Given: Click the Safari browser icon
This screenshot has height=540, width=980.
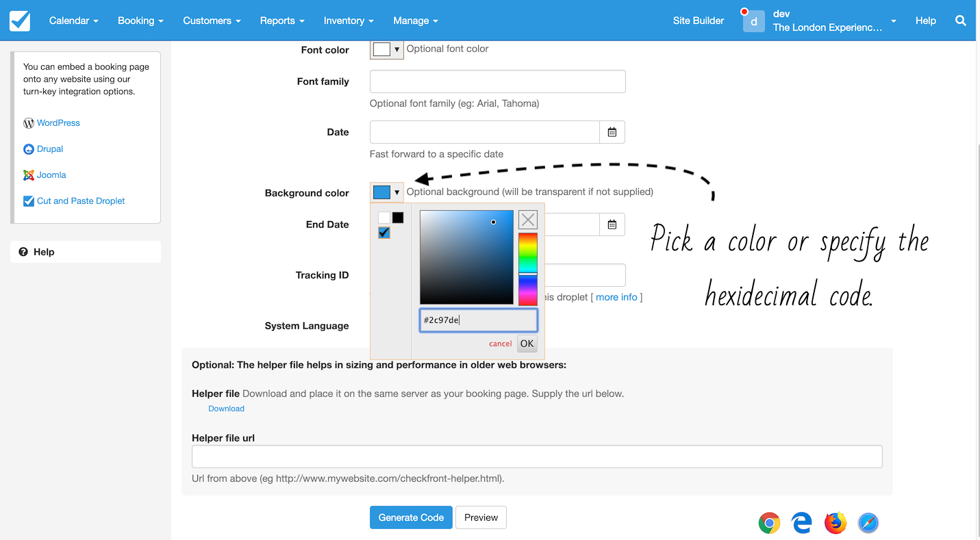Looking at the screenshot, I should tap(868, 523).
